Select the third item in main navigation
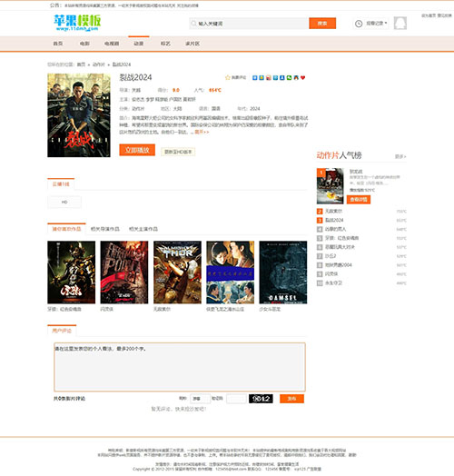Screen dimensions: 454x476 112,44
